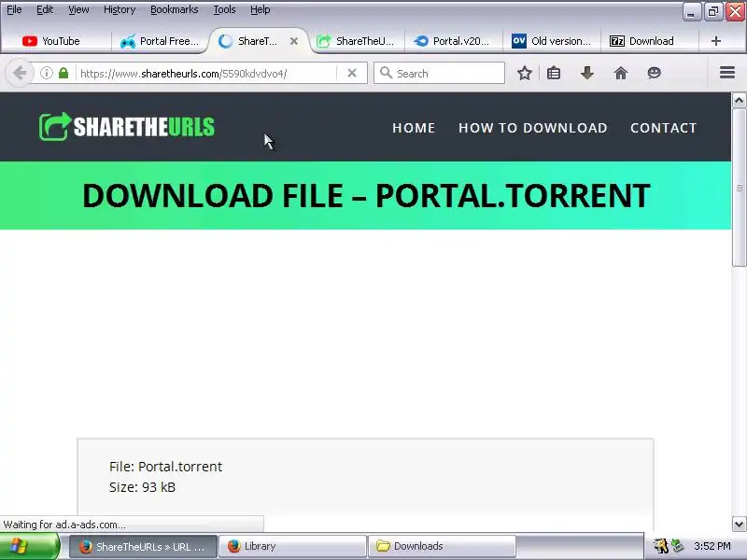
Task: Open the Bookmarks menu
Action: [174, 9]
